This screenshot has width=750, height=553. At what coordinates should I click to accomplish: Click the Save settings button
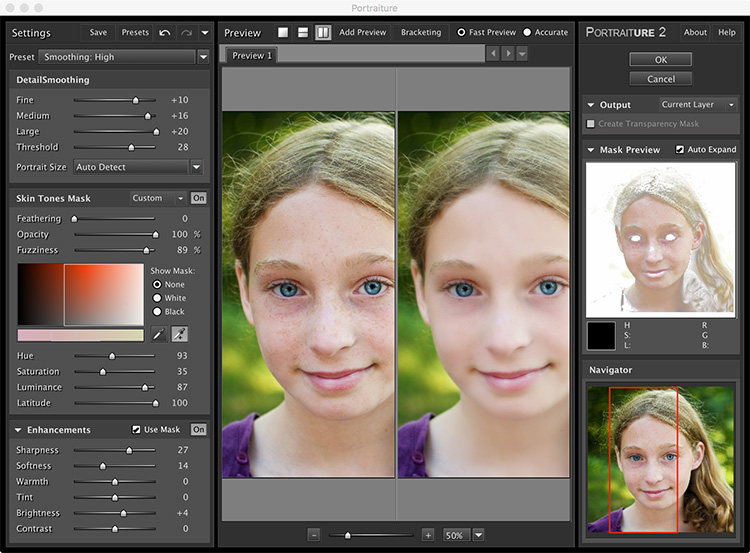pyautogui.click(x=98, y=32)
